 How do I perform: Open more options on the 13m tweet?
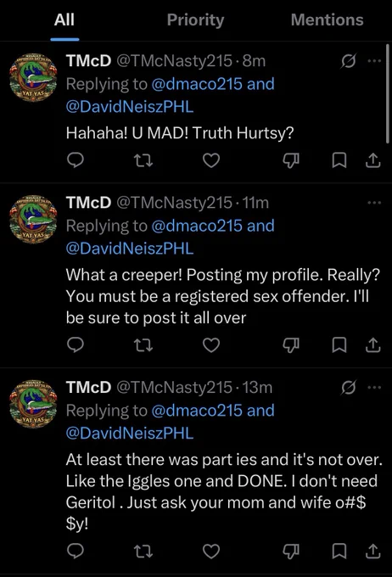[374, 387]
